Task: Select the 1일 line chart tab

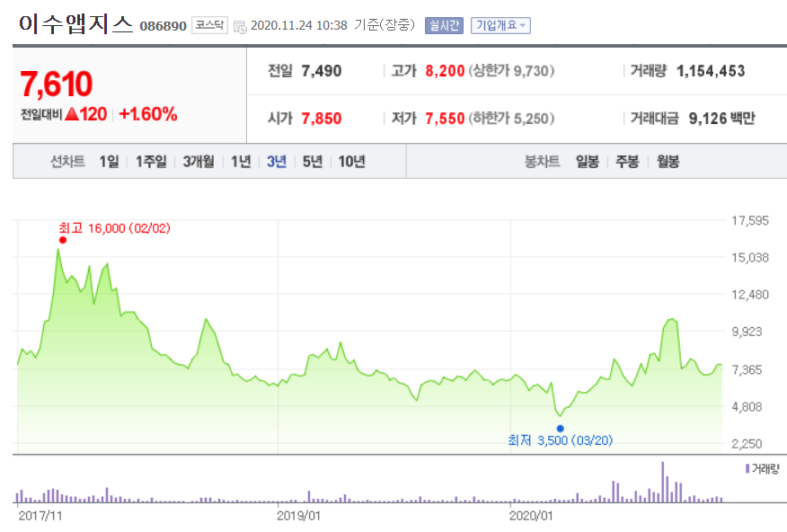Action: click(x=109, y=162)
